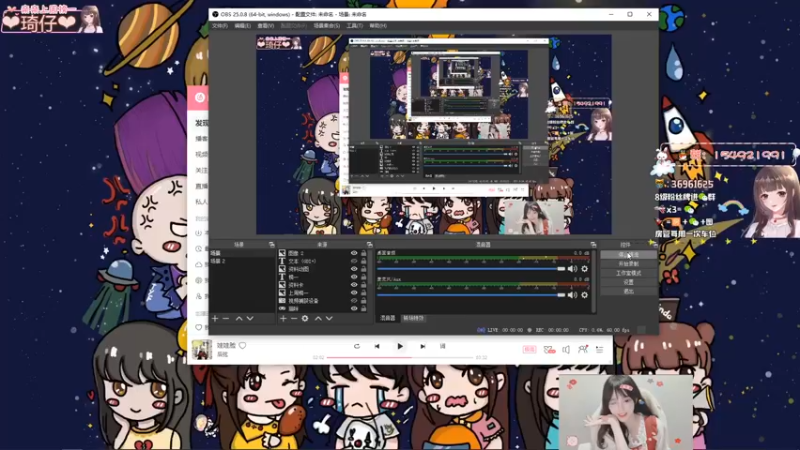Switch to the 转场特效 tab
This screenshot has height=450, width=800.
point(413,318)
